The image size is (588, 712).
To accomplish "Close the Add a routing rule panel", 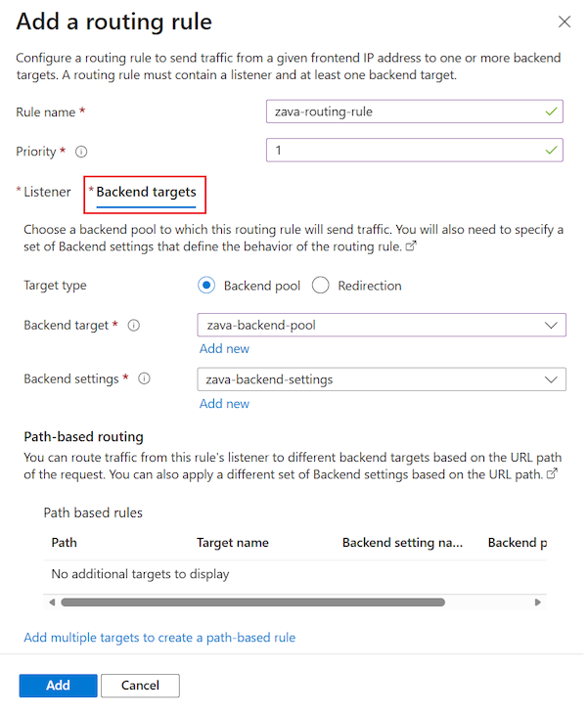I will pos(564,21).
